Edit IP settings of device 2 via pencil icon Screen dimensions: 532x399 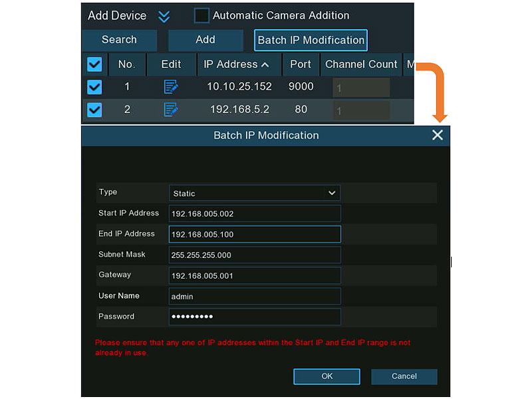click(x=171, y=109)
